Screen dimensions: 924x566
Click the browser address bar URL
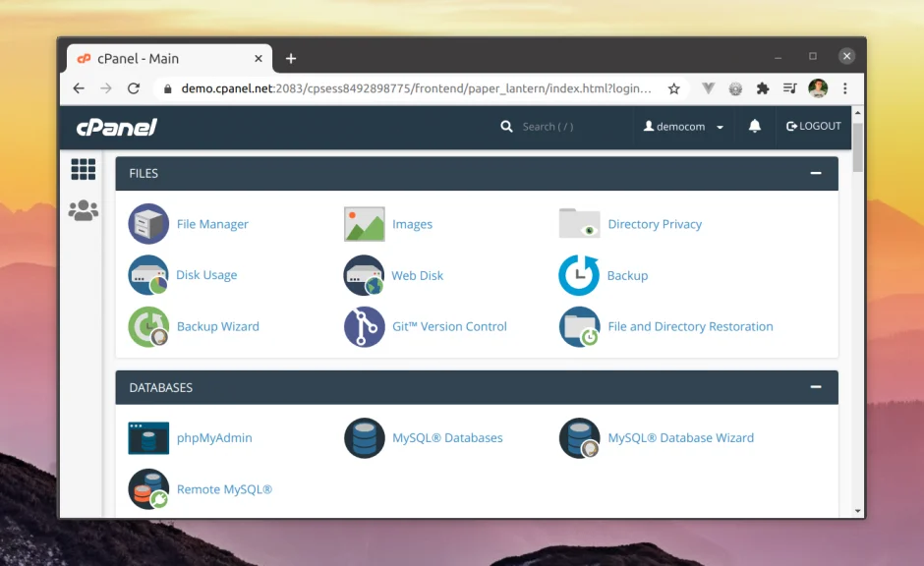pos(416,88)
